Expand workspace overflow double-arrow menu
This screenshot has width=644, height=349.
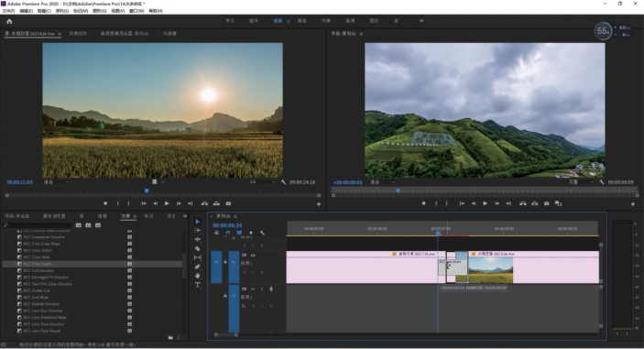pos(421,20)
